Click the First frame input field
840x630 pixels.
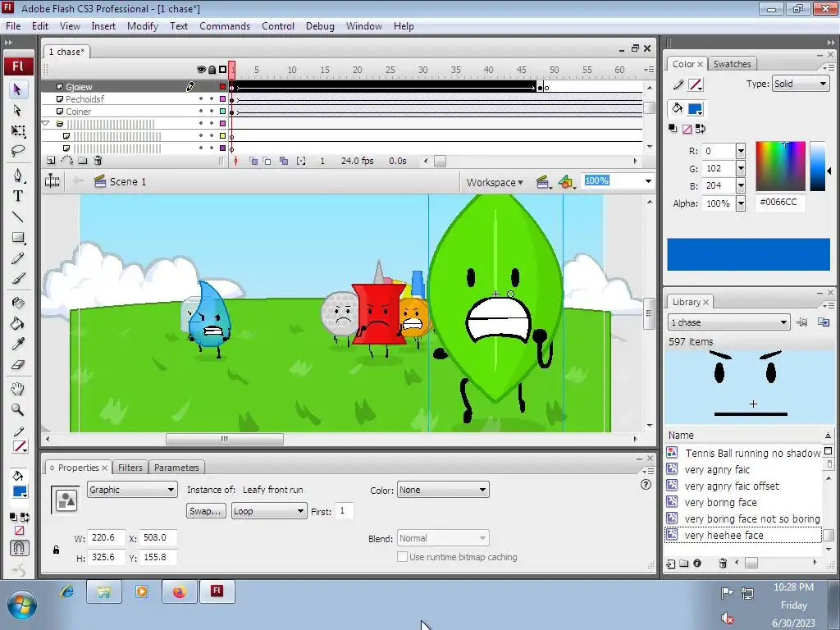pyautogui.click(x=344, y=511)
